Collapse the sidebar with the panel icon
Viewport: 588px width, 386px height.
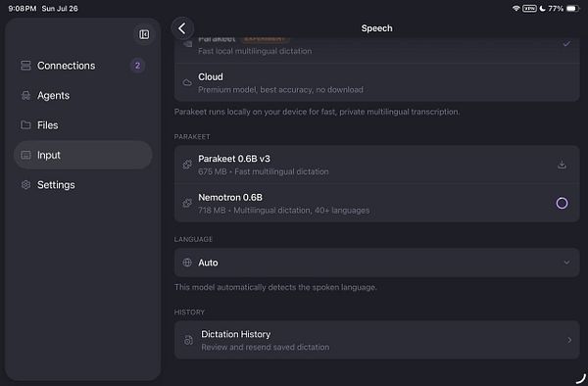coord(144,34)
